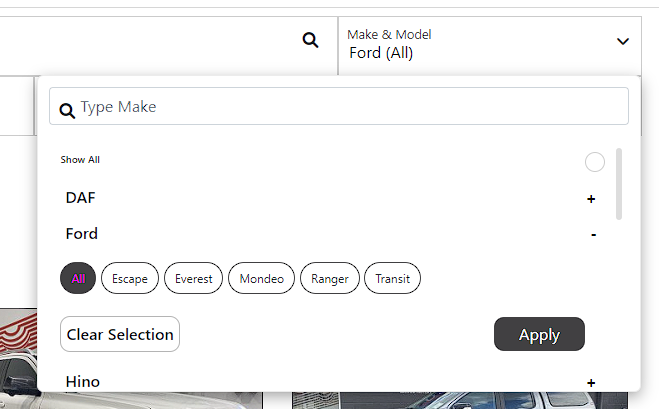Select the Everest model chip

(193, 278)
